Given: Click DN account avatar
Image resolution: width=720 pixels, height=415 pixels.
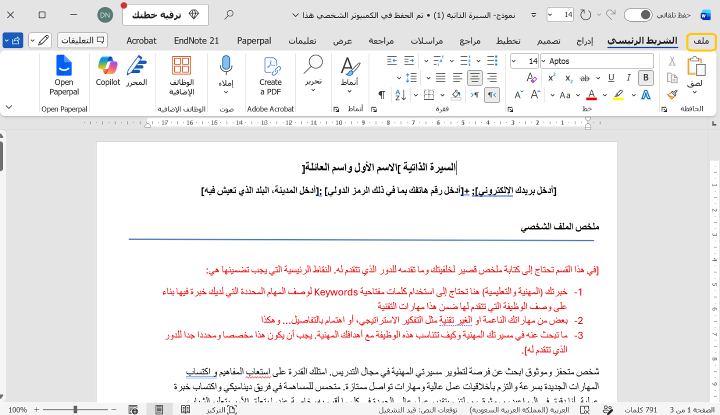Looking at the screenshot, I should point(105,15).
